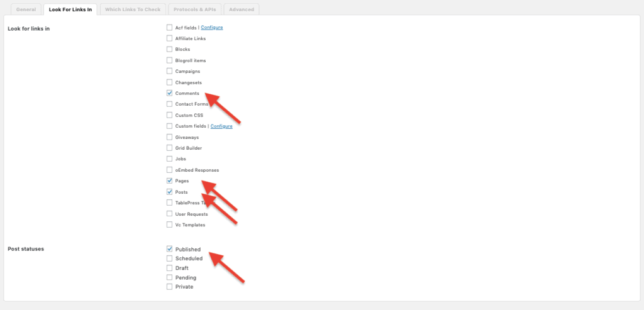The image size is (644, 310).
Task: Uncheck the Posts checkbox
Action: tap(170, 192)
